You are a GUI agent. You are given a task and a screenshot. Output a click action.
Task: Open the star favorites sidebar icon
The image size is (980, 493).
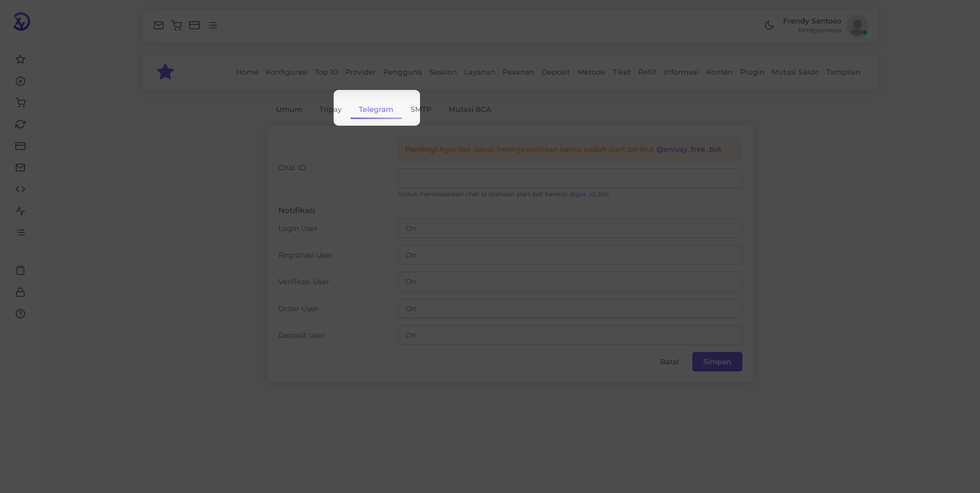(x=20, y=59)
